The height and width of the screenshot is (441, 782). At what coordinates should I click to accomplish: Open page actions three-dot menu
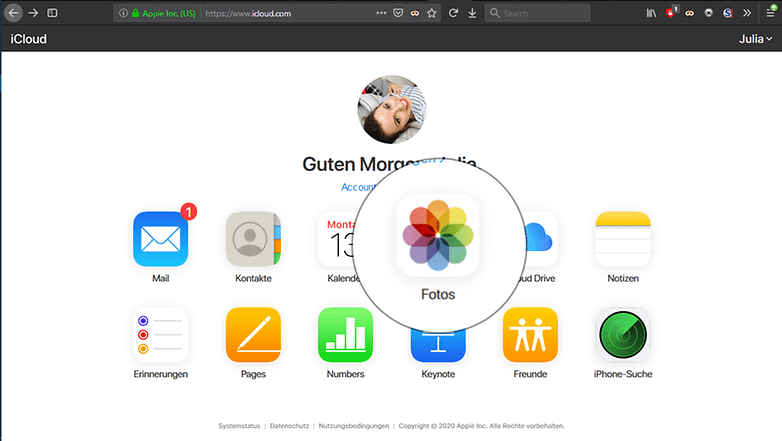381,13
